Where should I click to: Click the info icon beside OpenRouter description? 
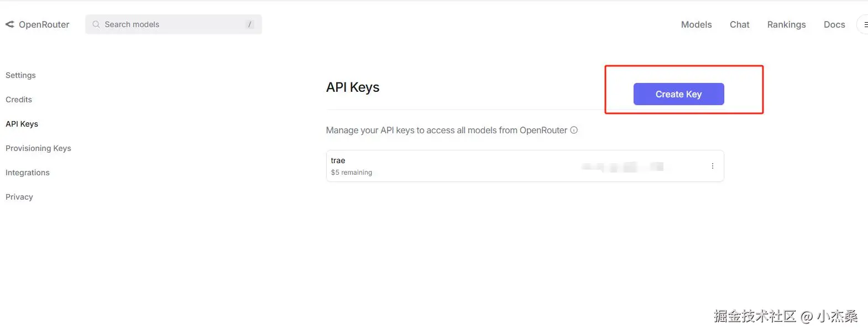point(574,130)
